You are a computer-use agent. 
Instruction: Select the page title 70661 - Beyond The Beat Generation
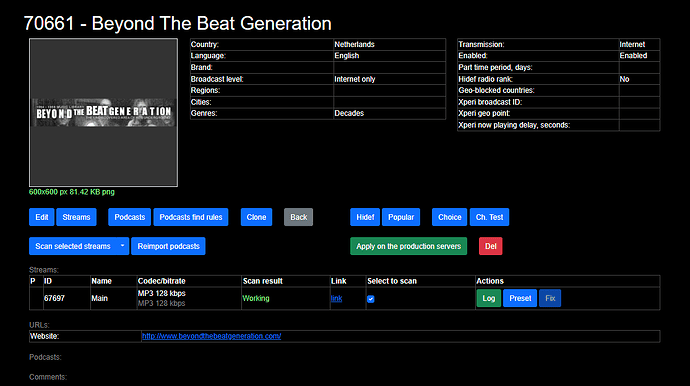pyautogui.click(x=177, y=24)
